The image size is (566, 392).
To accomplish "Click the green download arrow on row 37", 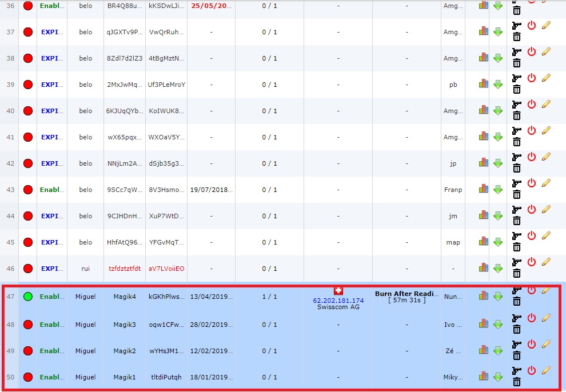I will (x=498, y=32).
